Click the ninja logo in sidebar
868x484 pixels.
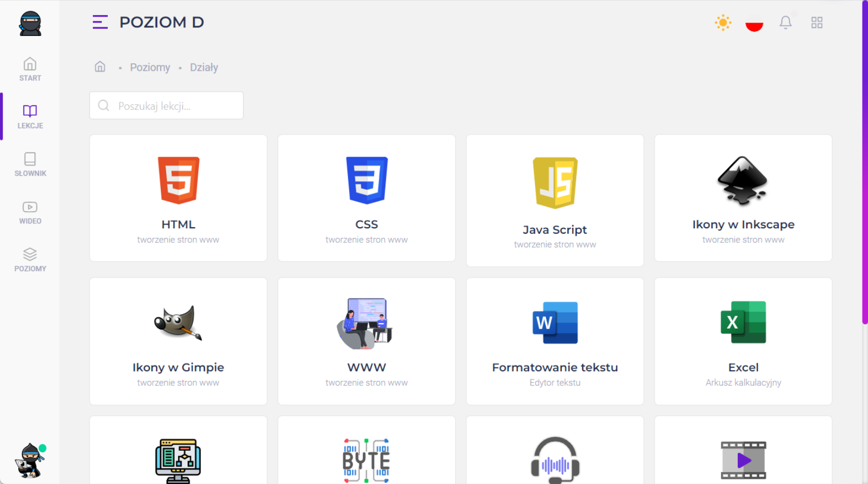pos(30,24)
